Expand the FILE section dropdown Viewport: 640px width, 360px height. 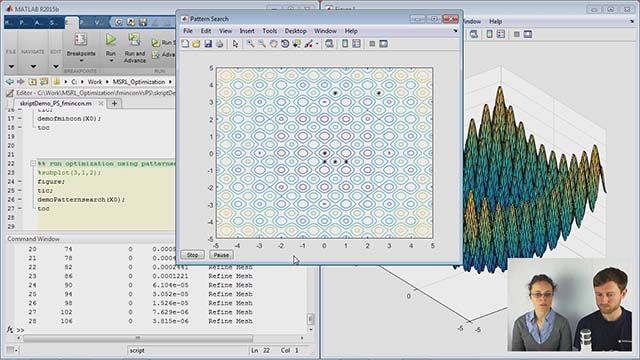[x=11, y=67]
